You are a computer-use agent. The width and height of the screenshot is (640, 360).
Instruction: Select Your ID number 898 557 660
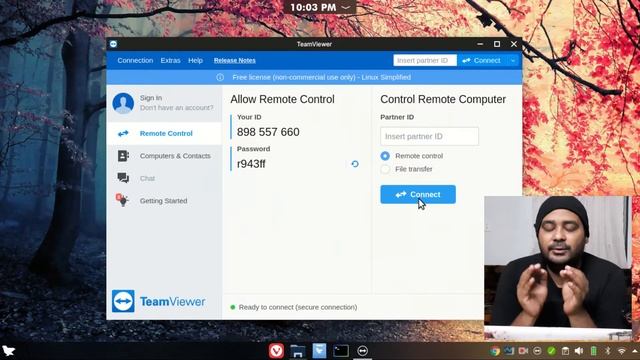(x=268, y=132)
